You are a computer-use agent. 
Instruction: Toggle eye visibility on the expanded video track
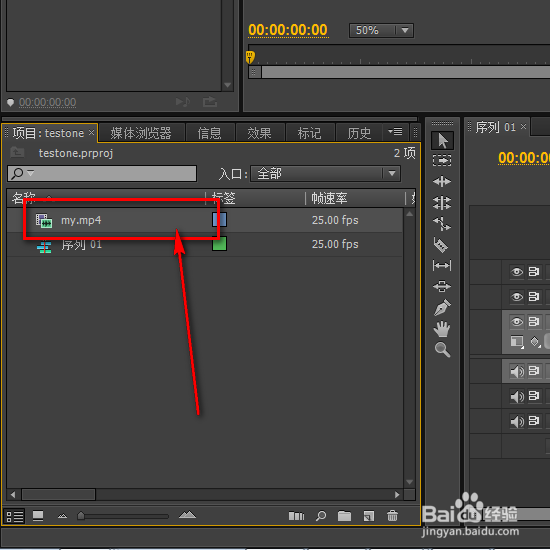pyautogui.click(x=517, y=322)
